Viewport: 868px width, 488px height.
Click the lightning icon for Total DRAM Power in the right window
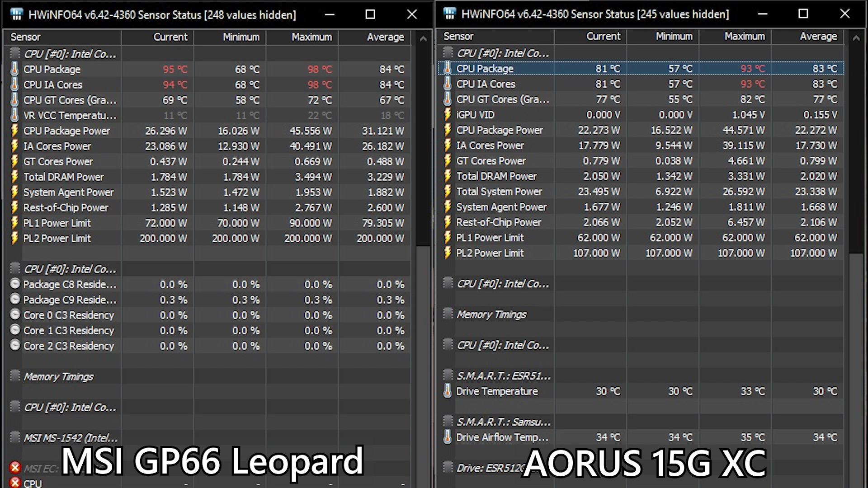448,176
